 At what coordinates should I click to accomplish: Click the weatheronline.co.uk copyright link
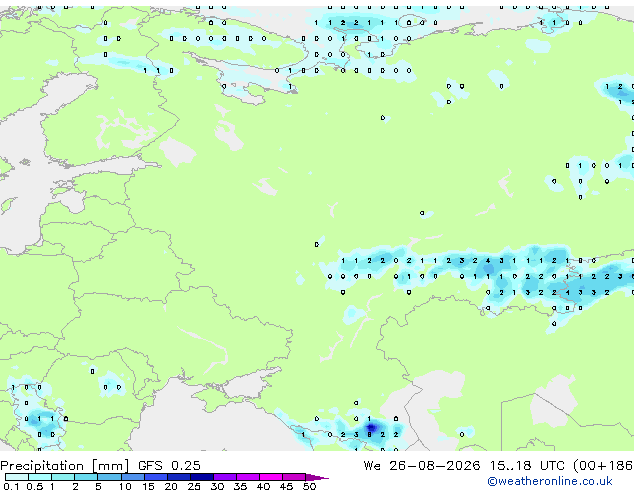[x=550, y=481]
